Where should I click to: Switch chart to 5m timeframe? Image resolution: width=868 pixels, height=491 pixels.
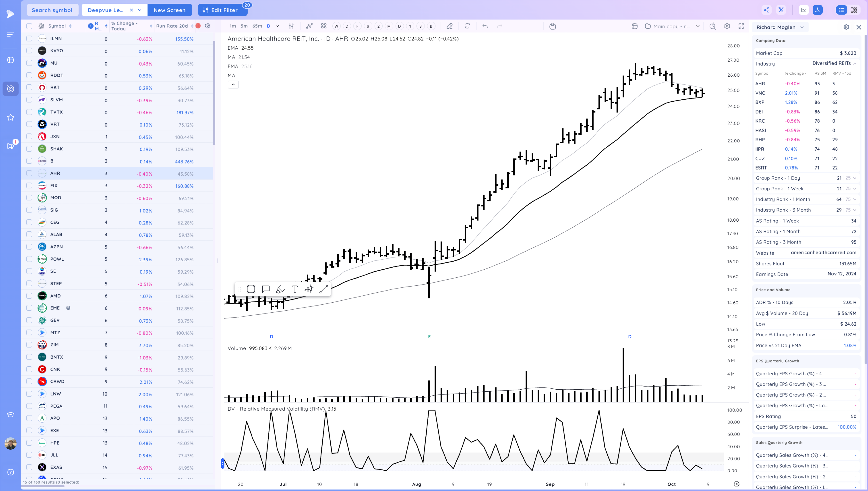(244, 26)
